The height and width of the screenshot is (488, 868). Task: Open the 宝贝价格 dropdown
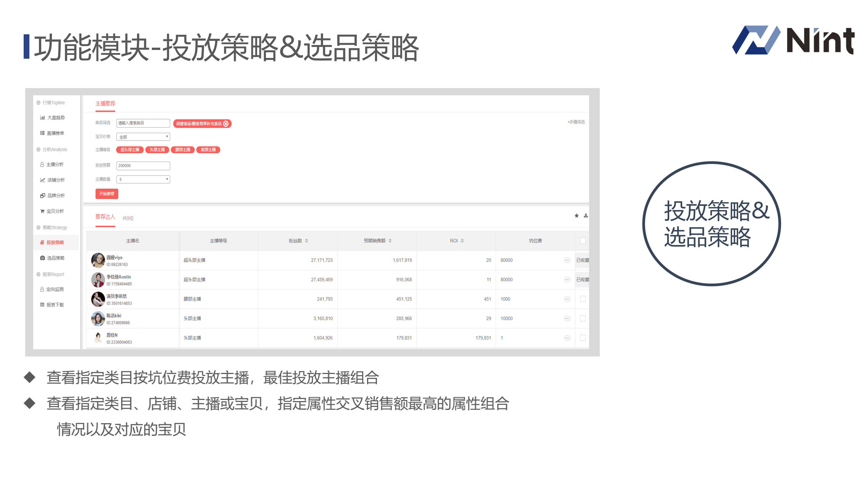[143, 137]
